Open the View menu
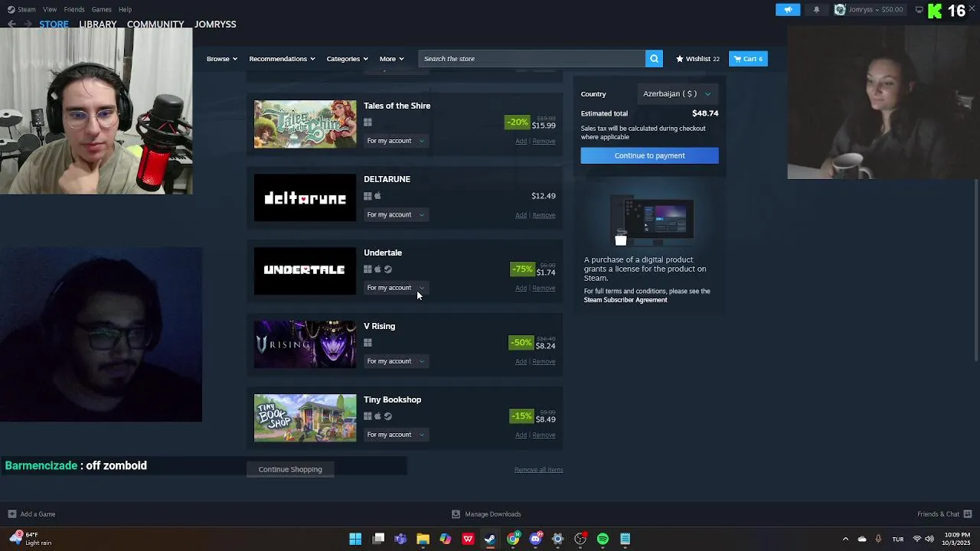980x551 pixels. [50, 9]
